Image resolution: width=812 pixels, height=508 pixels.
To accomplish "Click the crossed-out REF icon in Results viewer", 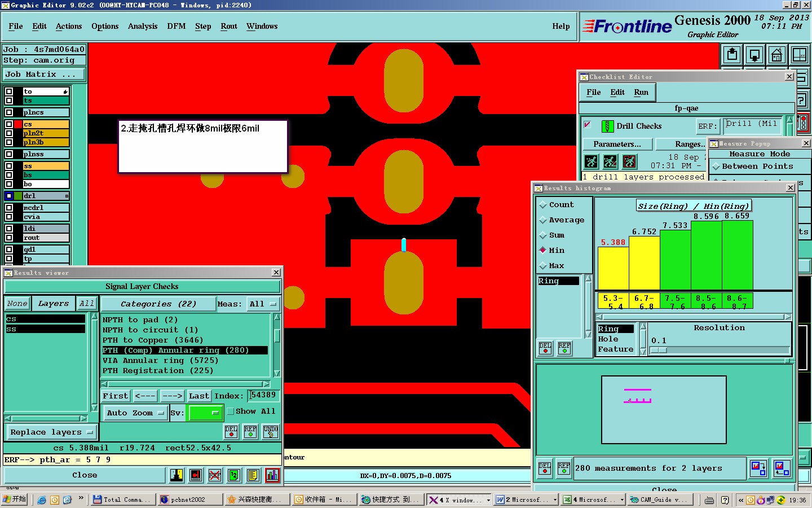I will [x=215, y=475].
